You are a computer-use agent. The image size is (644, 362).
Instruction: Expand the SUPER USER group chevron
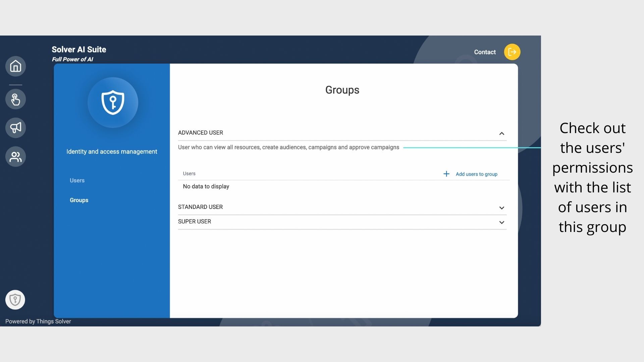[x=502, y=222]
